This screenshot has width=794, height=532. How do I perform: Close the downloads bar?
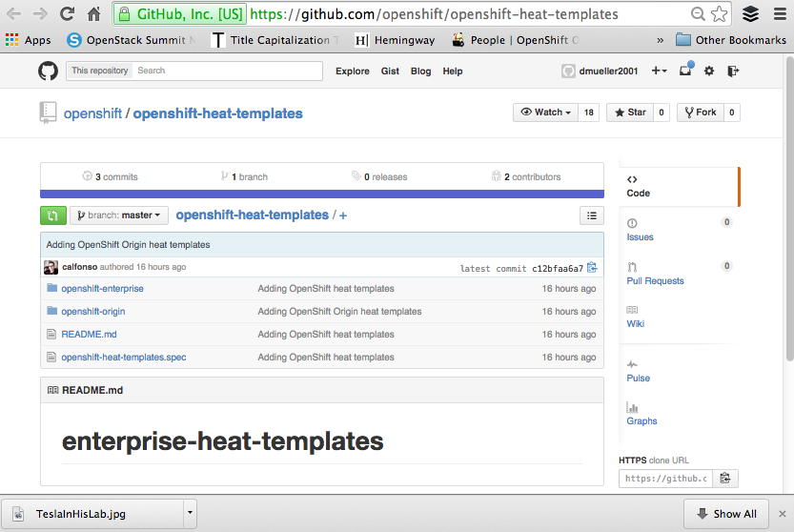[x=783, y=514]
